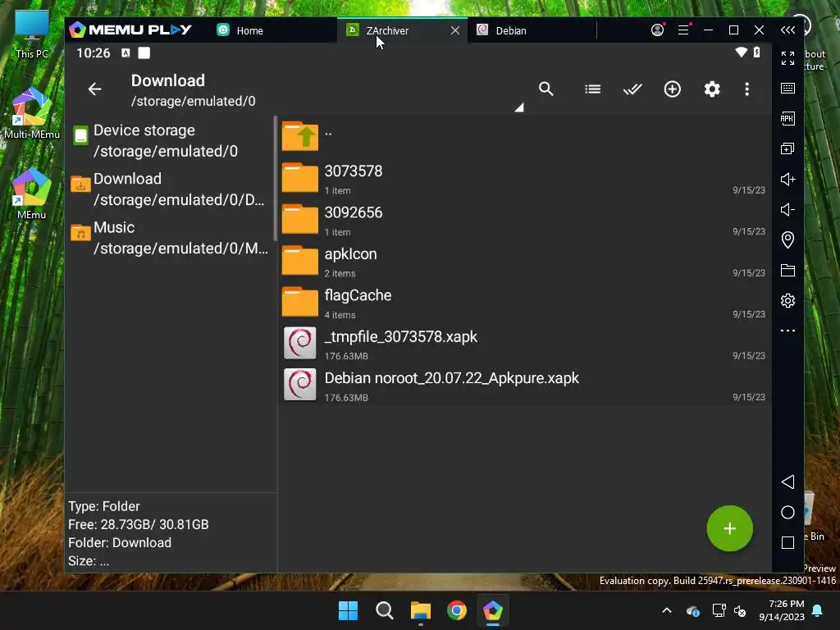Close the ZArchiver tab
This screenshot has width=840, height=630.
click(x=454, y=30)
